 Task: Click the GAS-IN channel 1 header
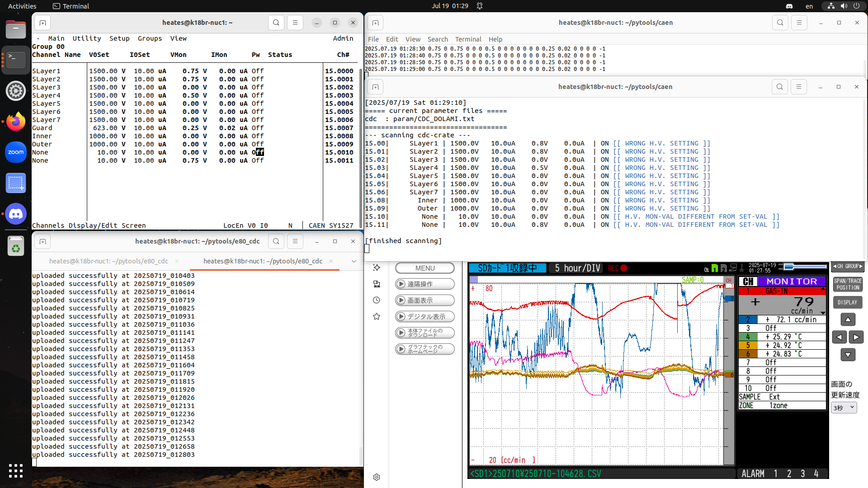pyautogui.click(x=782, y=291)
